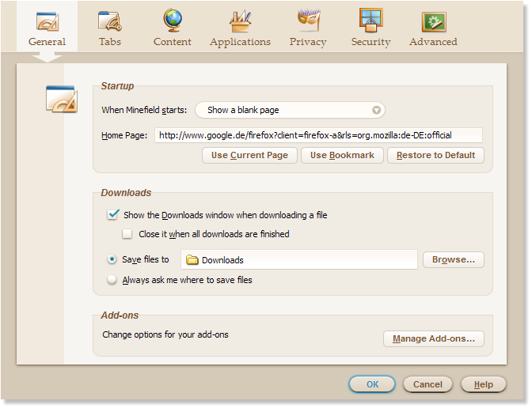Viewport: 532px width, 408px height.
Task: Click the Applications pane icon
Action: [x=240, y=21]
